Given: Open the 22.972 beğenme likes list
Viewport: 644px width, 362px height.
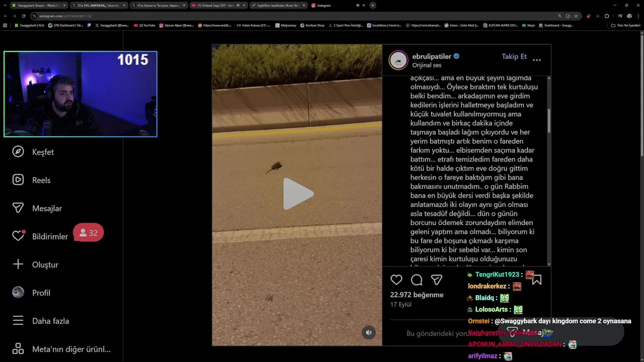Looking at the screenshot, I should tap(417, 295).
